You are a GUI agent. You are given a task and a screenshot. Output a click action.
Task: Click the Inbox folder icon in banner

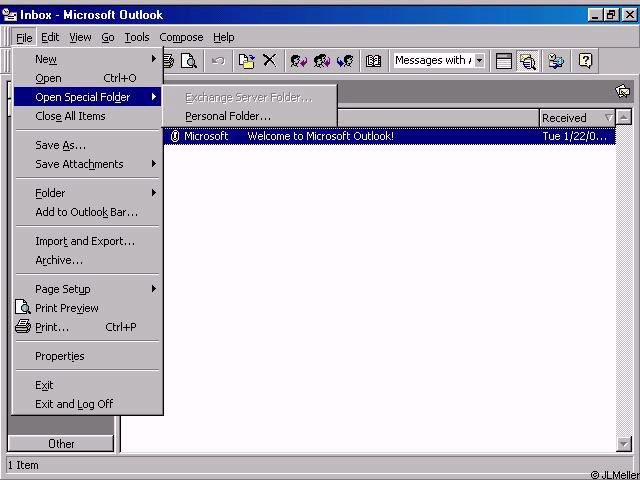[622, 91]
